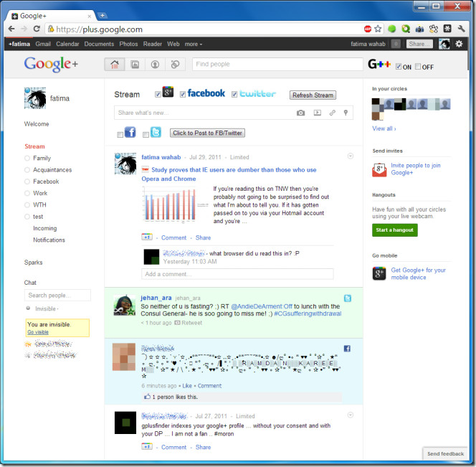Open Calendar in the Google bar
The width and height of the screenshot is (476, 467).
pyautogui.click(x=67, y=44)
